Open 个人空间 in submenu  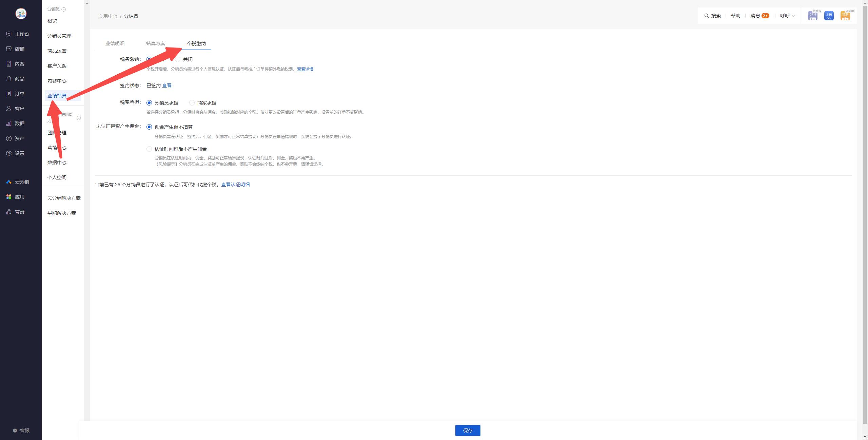(x=57, y=177)
